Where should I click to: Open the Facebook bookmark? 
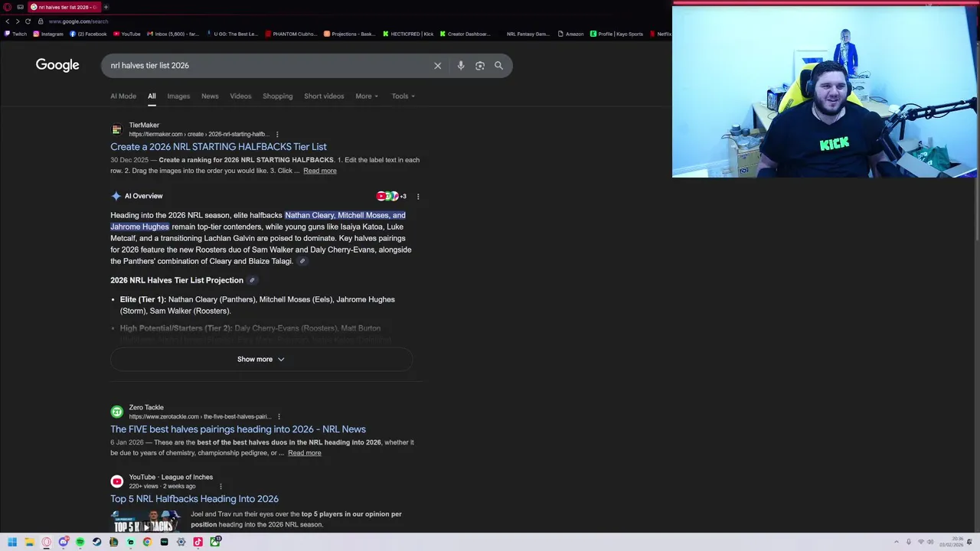pyautogui.click(x=88, y=34)
